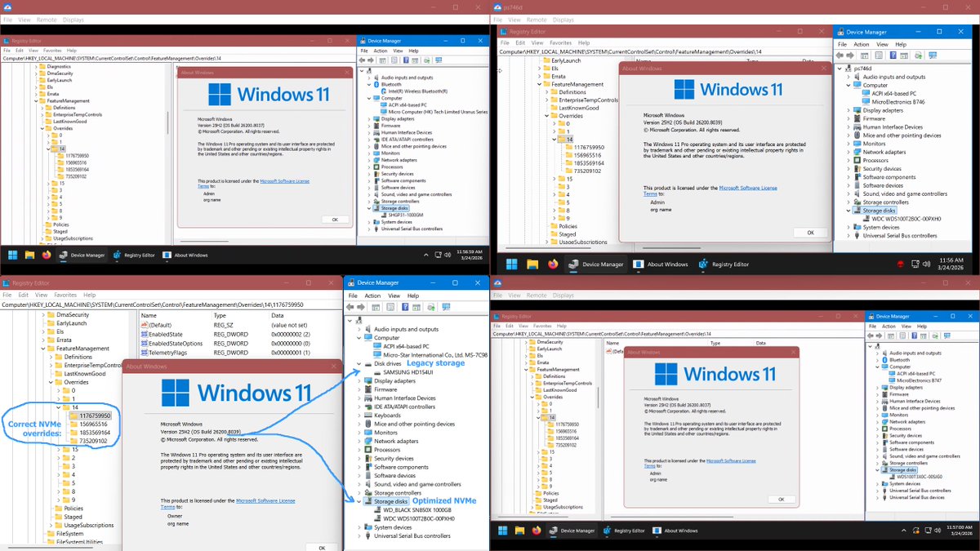
Task: Expand Sound, video and game controllers, ps746d session
Action: 849,193
